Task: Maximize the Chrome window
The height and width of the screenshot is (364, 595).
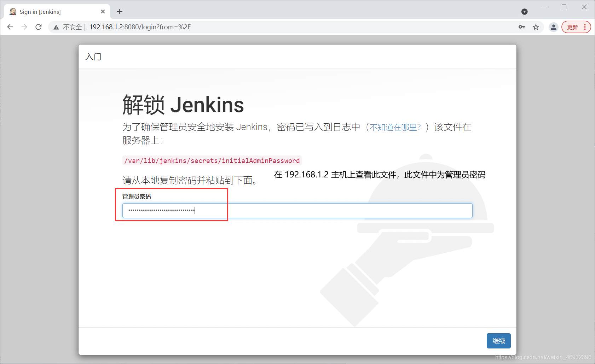Action: 564,7
